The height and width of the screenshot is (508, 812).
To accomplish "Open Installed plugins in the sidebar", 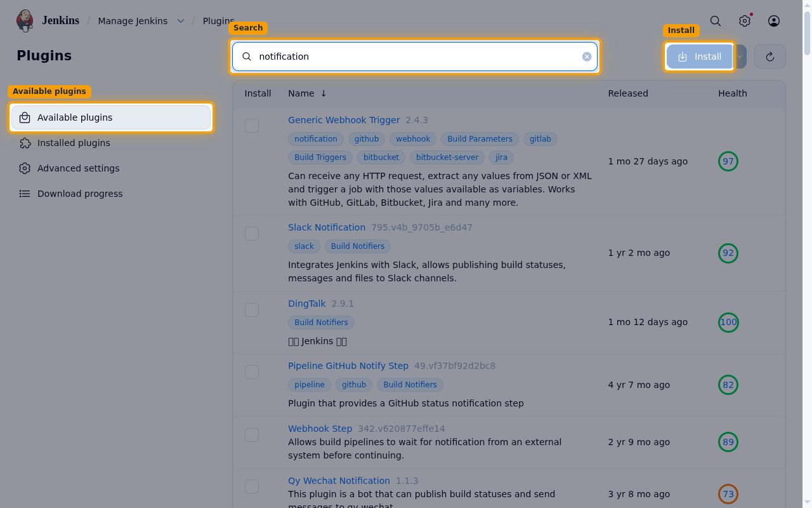I will (x=111, y=143).
